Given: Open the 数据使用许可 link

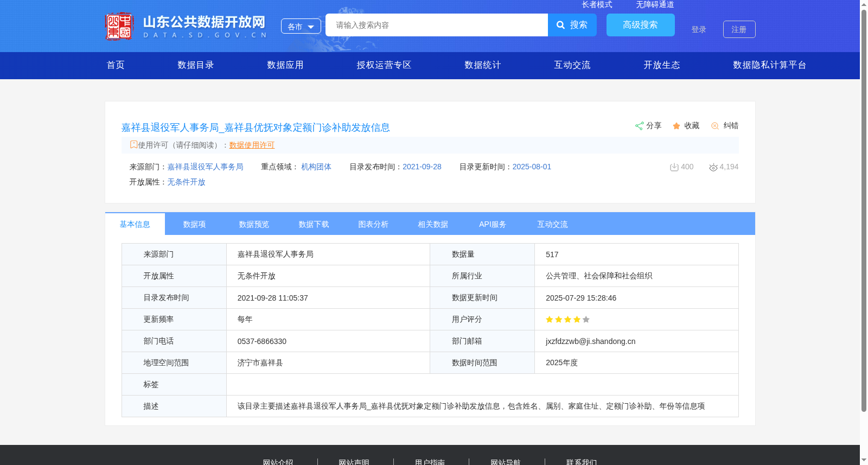Looking at the screenshot, I should (252, 145).
